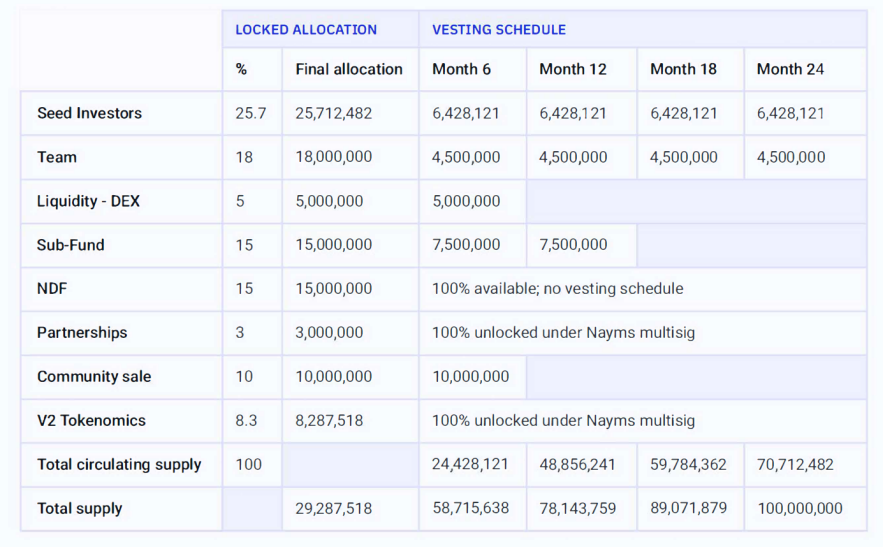883x547 pixels.
Task: Select the Seed Investors row label
Action: pos(89,113)
